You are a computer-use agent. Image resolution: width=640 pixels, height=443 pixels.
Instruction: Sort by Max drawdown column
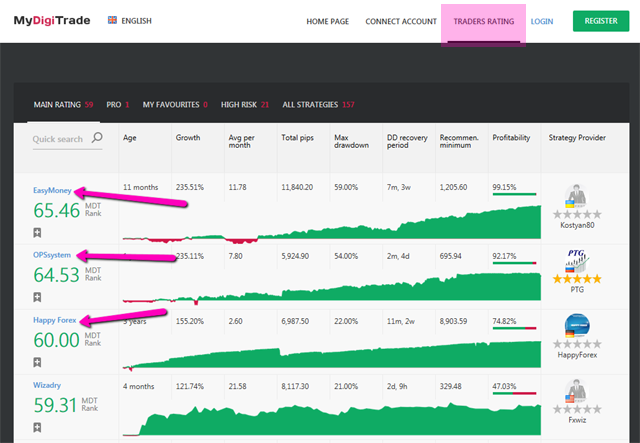(351, 141)
